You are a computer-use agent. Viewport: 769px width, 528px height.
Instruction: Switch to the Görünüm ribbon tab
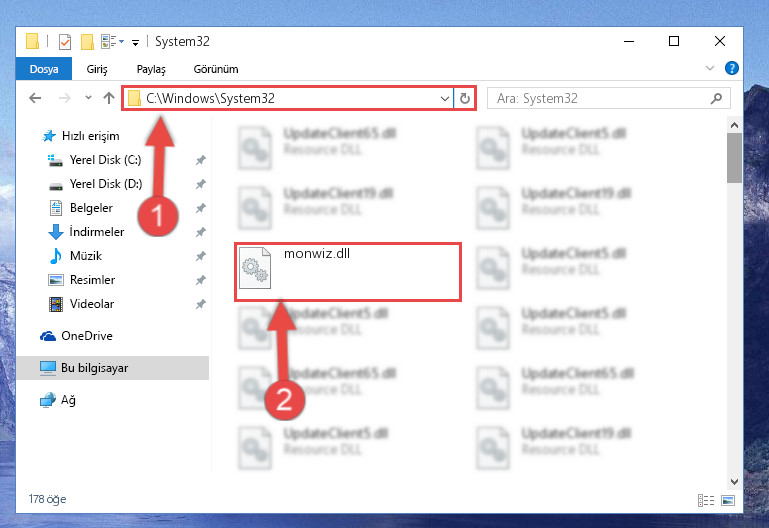click(216, 69)
